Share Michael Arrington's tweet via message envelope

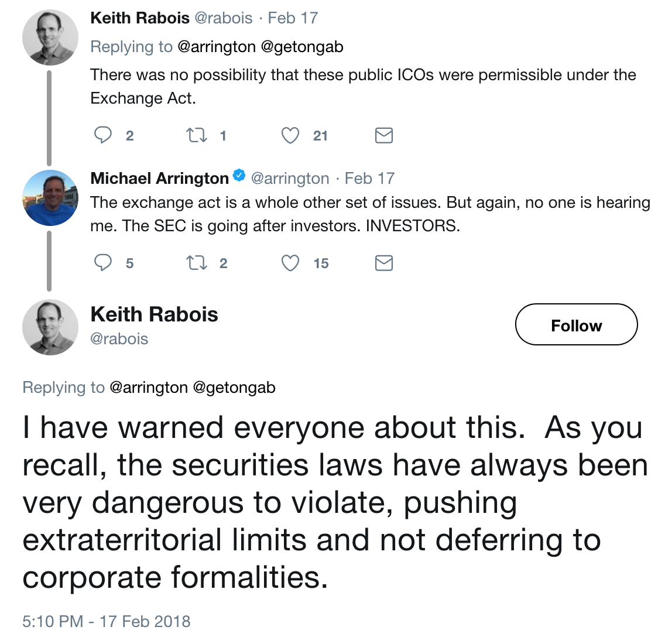tap(383, 263)
